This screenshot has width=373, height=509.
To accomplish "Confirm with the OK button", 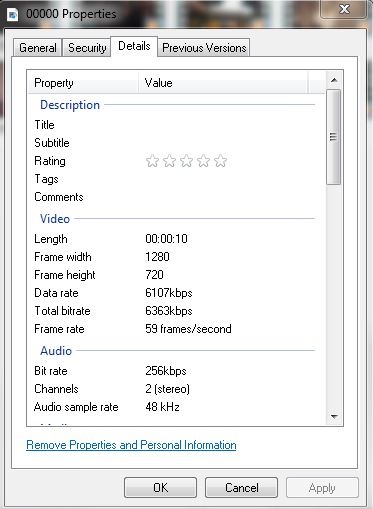I will pyautogui.click(x=160, y=488).
